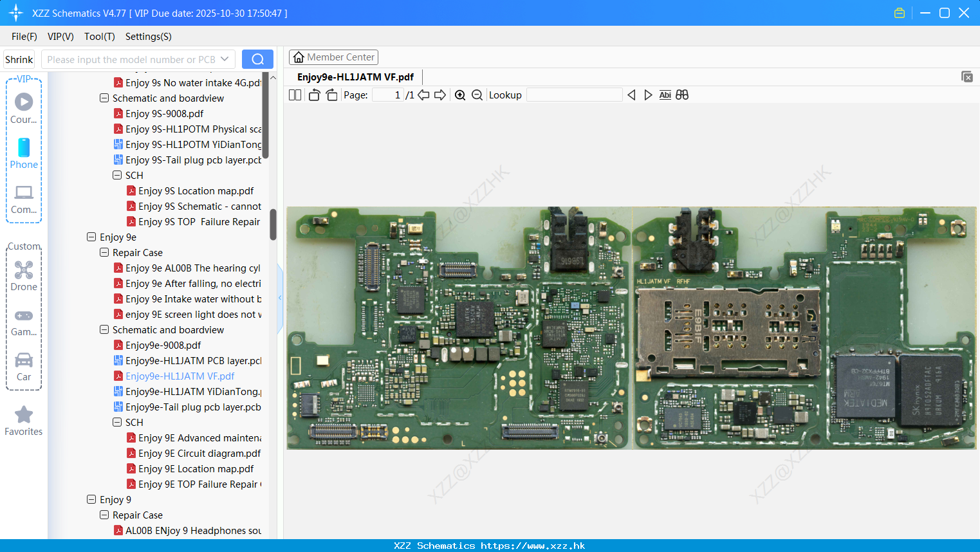Open Enjoy9e-9008.pdf in the tree

click(x=163, y=345)
